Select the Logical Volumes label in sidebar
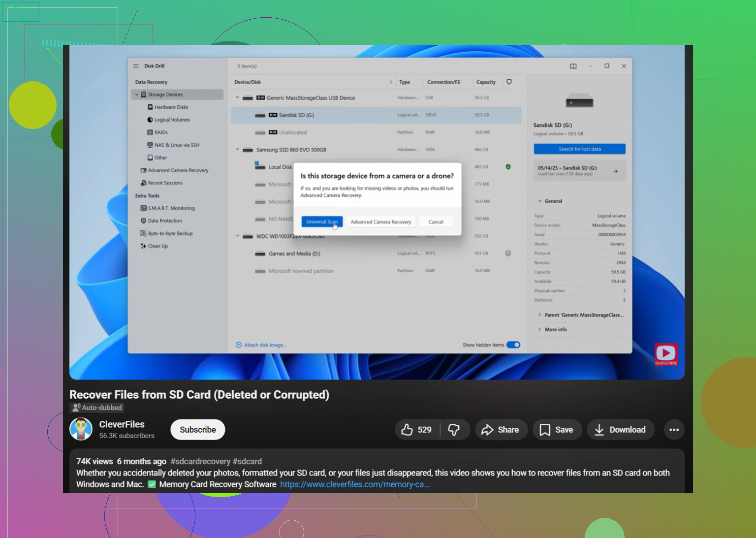 (x=172, y=120)
